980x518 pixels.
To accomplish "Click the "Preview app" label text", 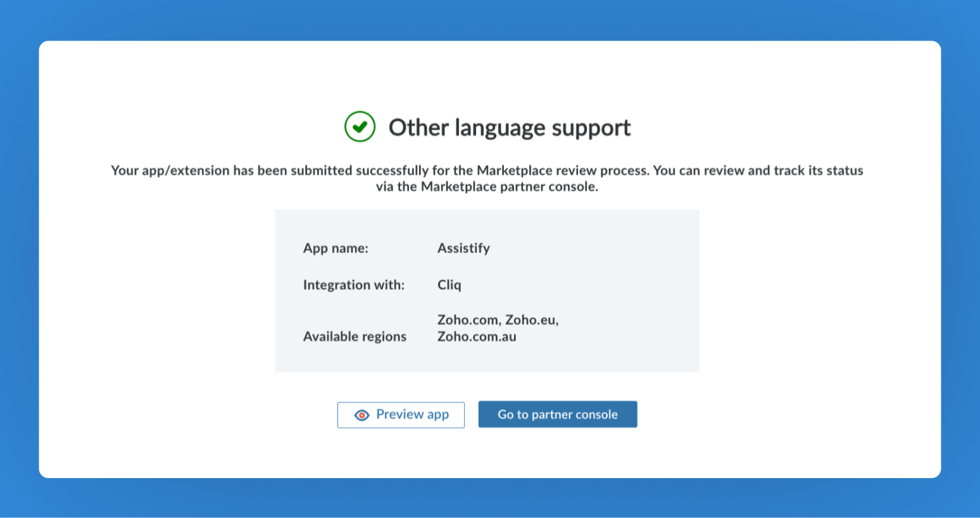I will [412, 414].
